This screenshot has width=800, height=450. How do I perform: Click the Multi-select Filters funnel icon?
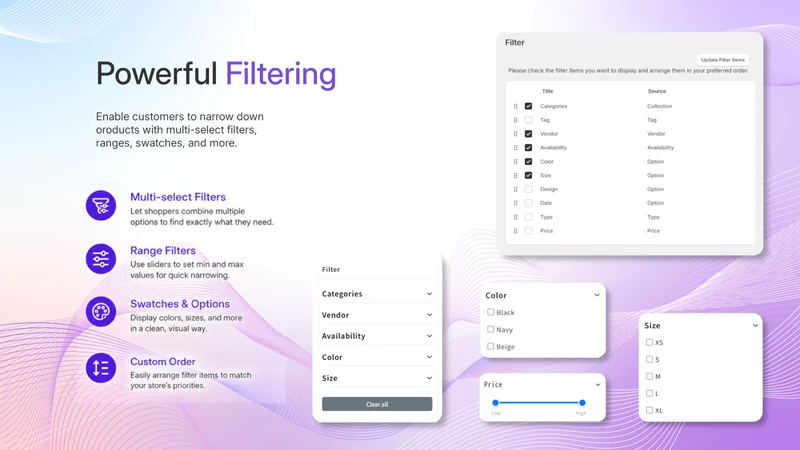[x=101, y=206]
